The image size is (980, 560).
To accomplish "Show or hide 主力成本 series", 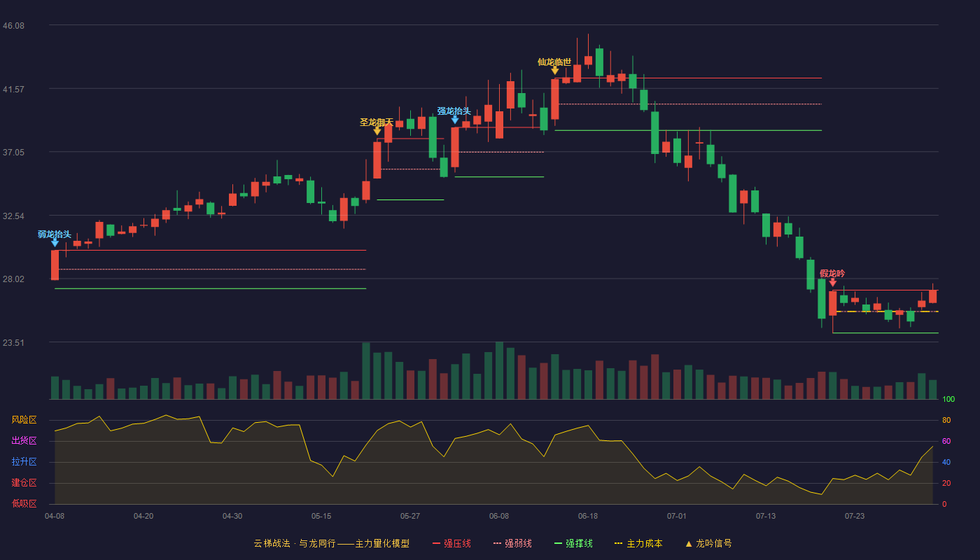I will [638, 543].
